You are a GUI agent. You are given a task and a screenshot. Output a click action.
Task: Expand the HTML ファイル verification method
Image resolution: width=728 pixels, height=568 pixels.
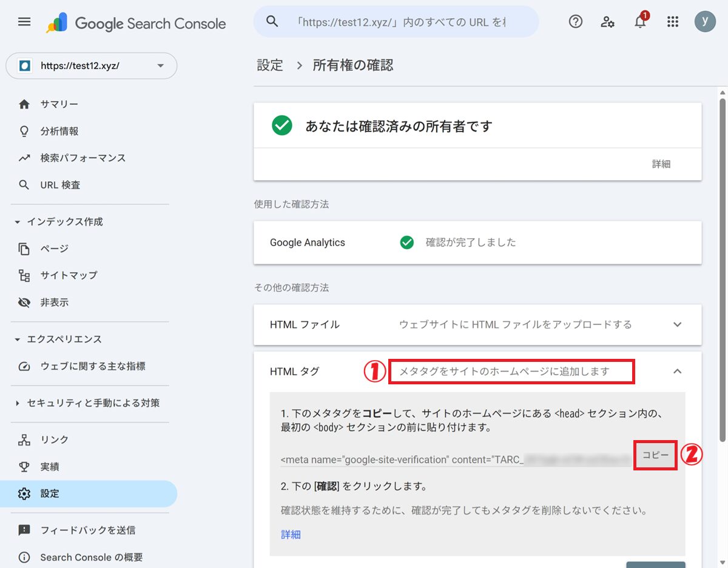click(x=678, y=324)
